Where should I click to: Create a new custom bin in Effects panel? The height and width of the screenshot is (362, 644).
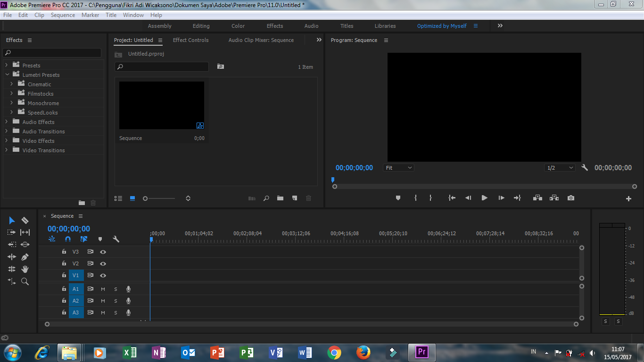82,203
